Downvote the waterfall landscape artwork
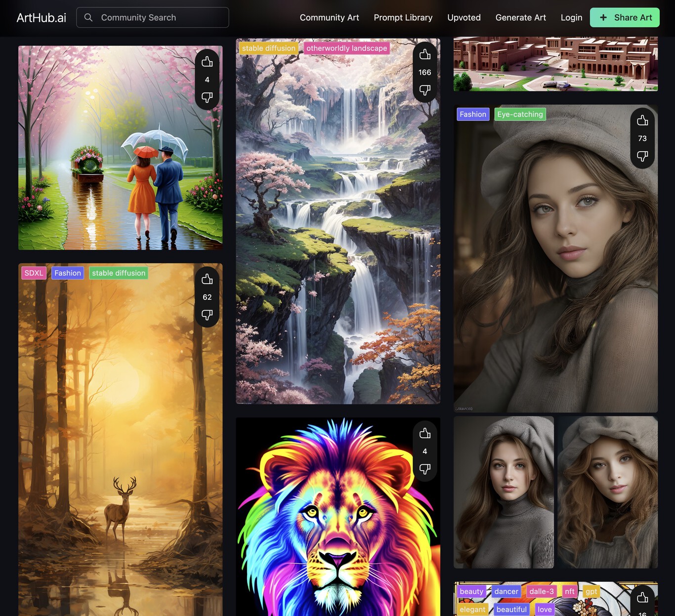The image size is (675, 616). click(424, 90)
